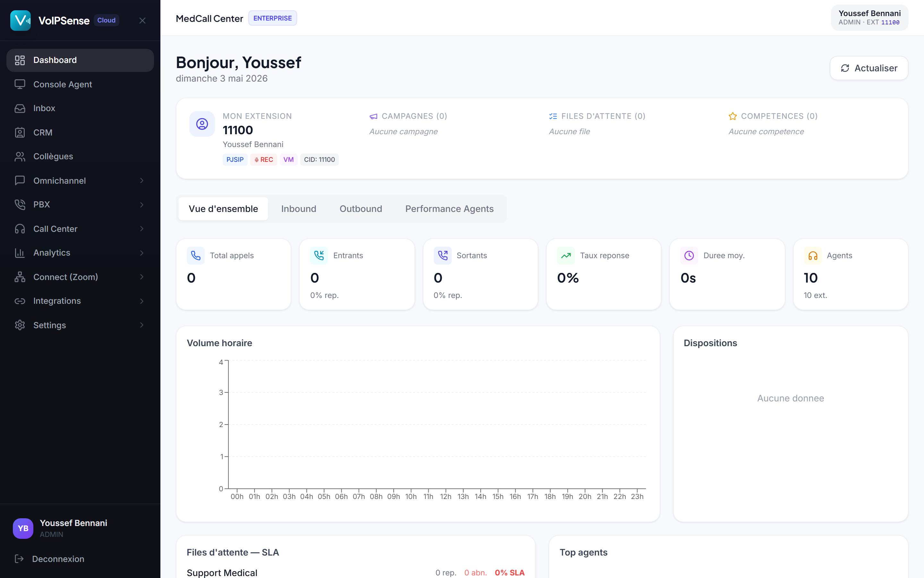Expand the Connect (Zoom) submenu chevron
Viewport: 924px width, 578px height.
click(142, 277)
